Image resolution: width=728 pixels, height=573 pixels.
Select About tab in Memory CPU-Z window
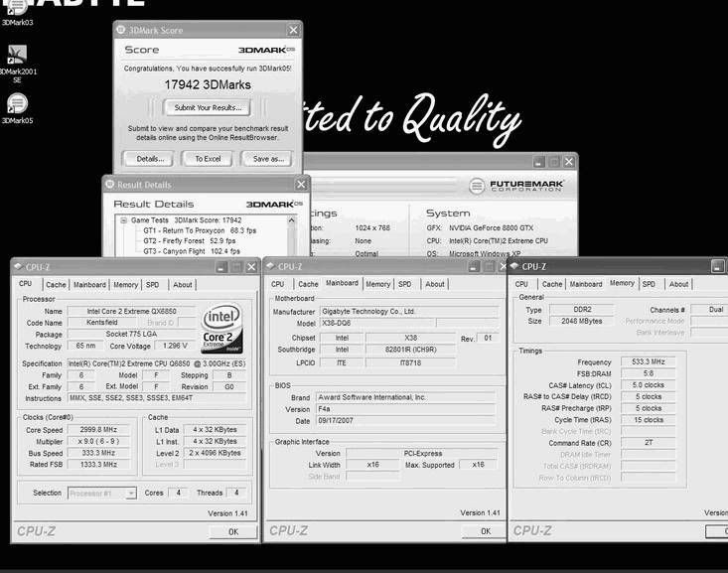point(678,284)
